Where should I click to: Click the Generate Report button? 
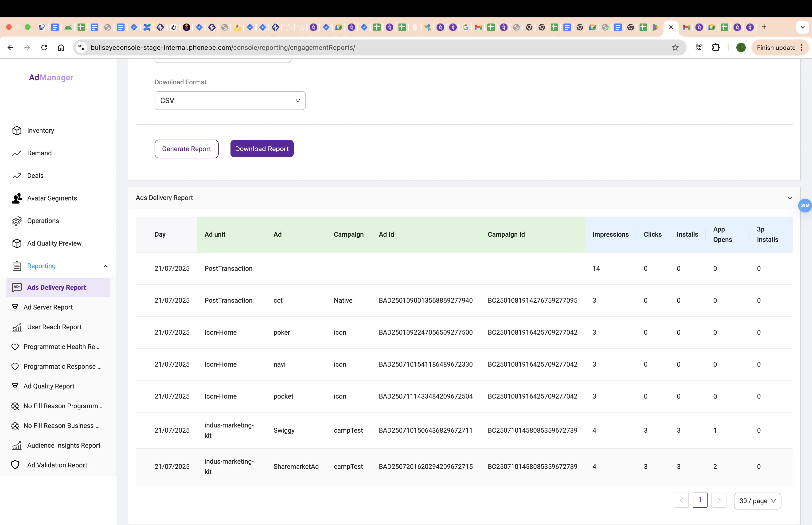coord(186,149)
